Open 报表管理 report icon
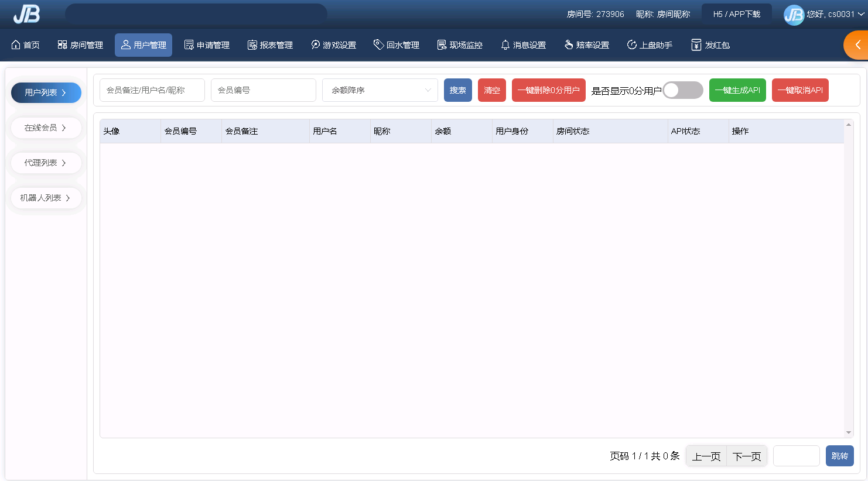Image resolution: width=868 pixels, height=481 pixels. pyautogui.click(x=252, y=45)
